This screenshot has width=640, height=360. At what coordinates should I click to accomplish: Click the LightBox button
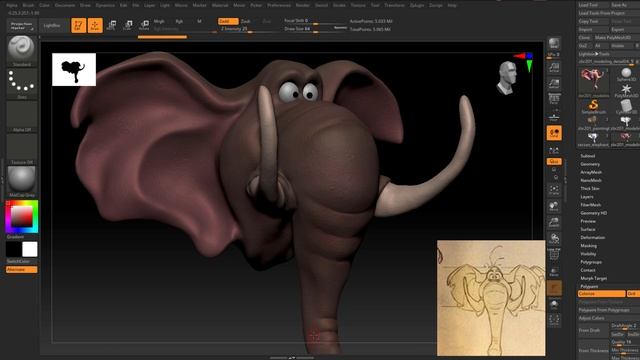click(x=52, y=25)
